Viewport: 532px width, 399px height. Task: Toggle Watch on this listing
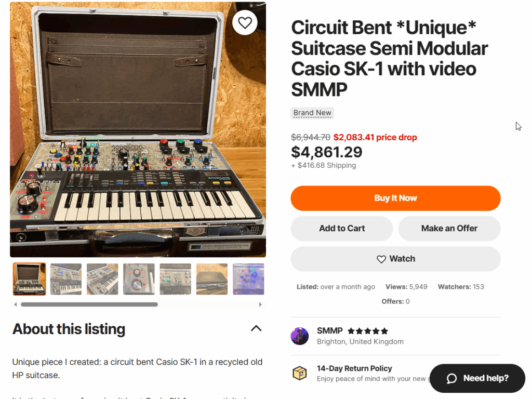(395, 259)
